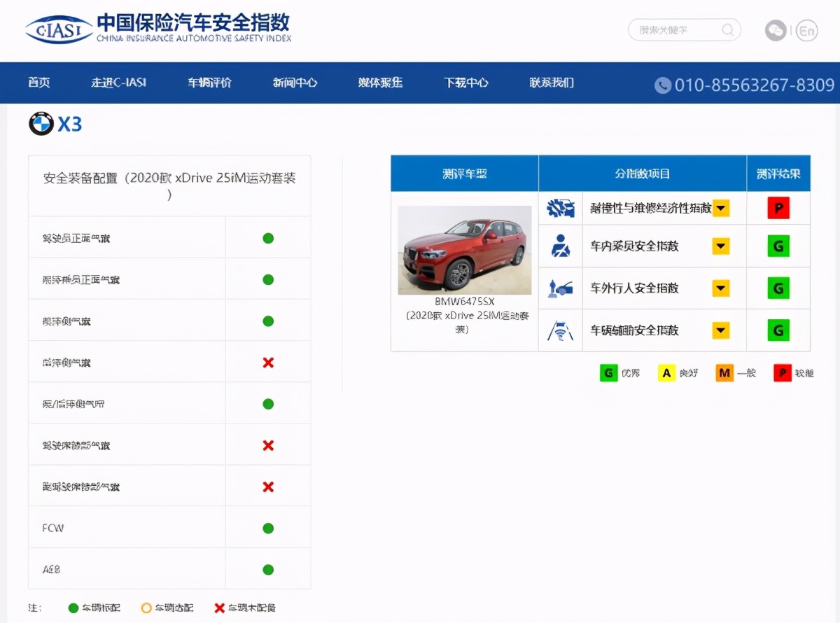Select the 下载中心 navigation menu
Viewport: 840px width, 623px height.
coord(465,83)
